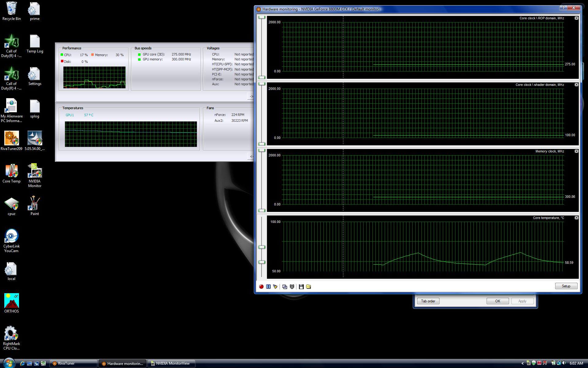Click the GPU core (3D) 275.000 MHz value
Screen dimensions: 588x368
[181, 54]
